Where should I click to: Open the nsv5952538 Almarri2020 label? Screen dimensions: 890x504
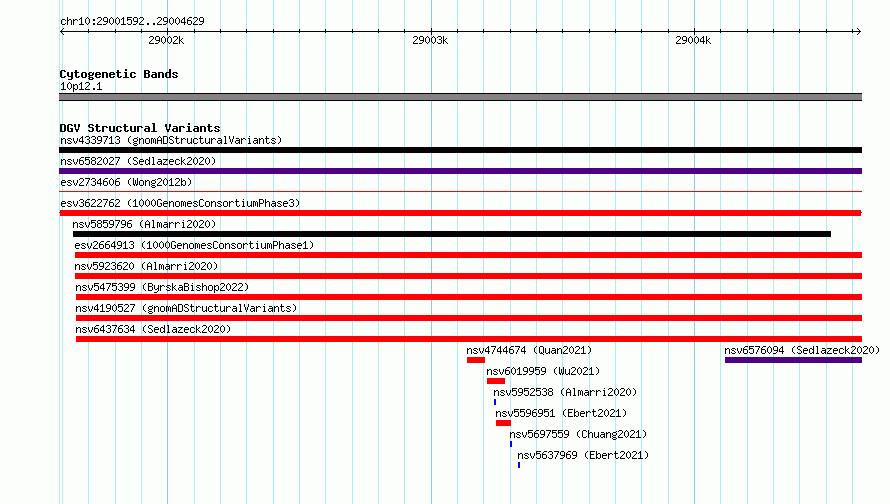coord(565,392)
